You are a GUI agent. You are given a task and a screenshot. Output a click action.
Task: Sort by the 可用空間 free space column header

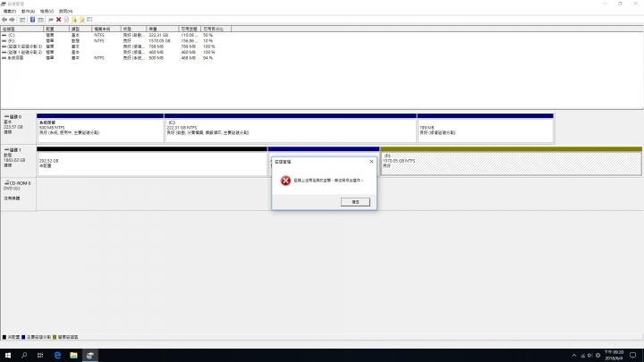point(190,29)
